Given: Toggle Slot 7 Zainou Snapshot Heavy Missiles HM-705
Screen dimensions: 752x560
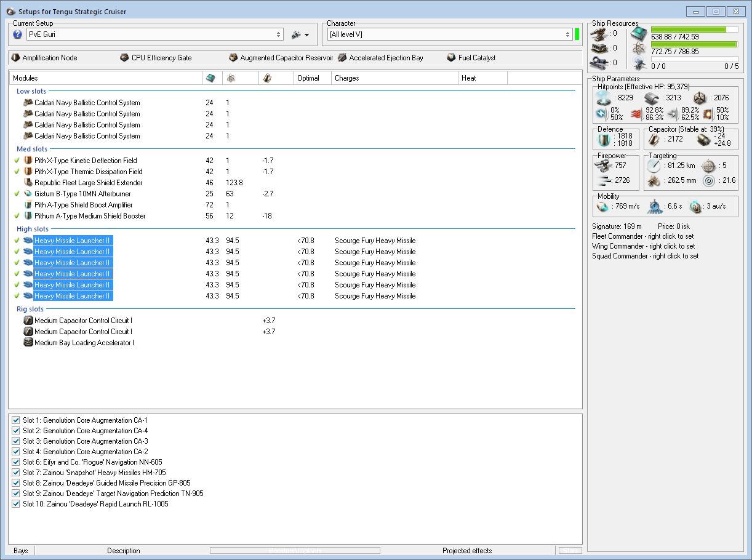Looking at the screenshot, I should point(16,473).
